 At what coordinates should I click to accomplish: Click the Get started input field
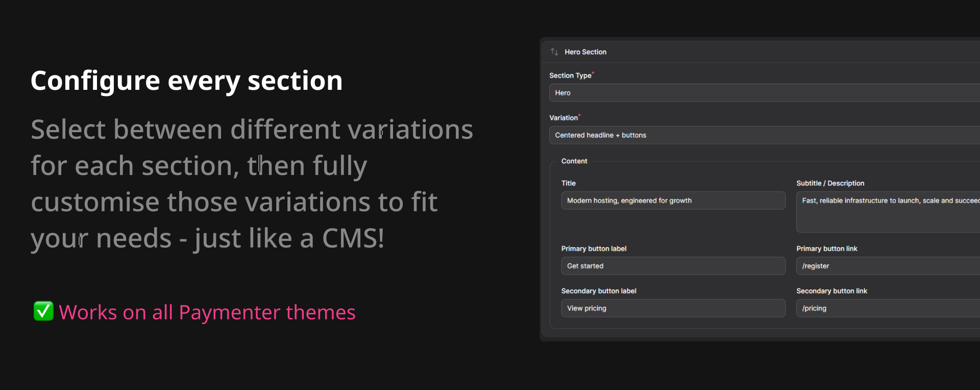673,266
